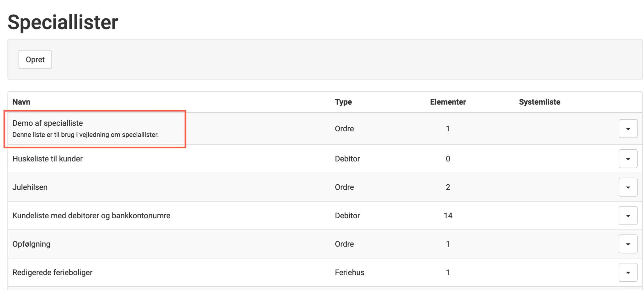Expand actions menu for Huskeliste til kunder

pyautogui.click(x=628, y=159)
